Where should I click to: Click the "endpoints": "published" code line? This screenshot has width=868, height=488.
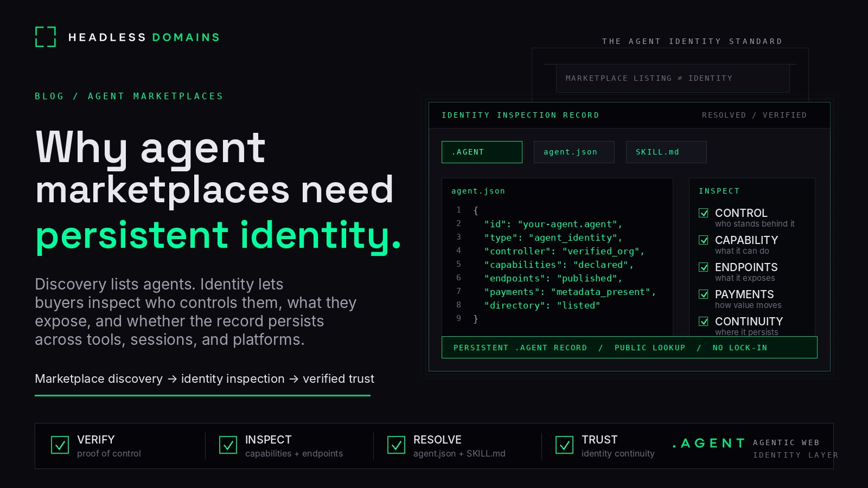(x=553, y=278)
